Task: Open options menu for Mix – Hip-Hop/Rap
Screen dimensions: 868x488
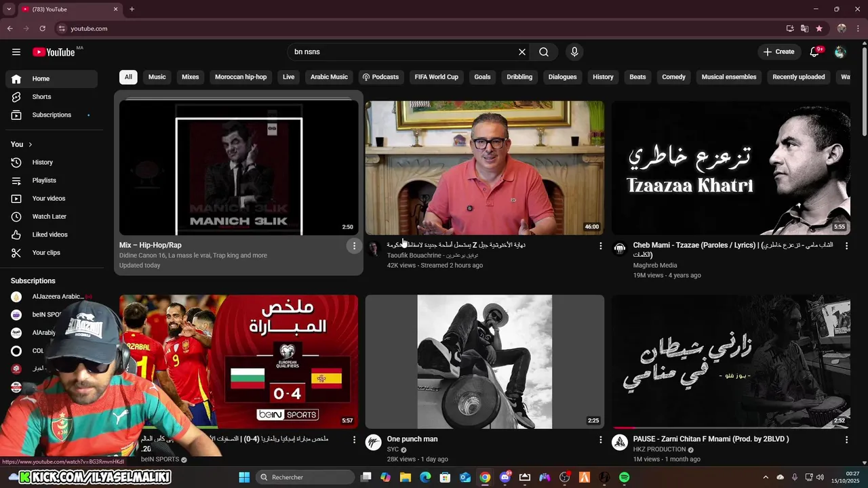Action: pos(354,246)
